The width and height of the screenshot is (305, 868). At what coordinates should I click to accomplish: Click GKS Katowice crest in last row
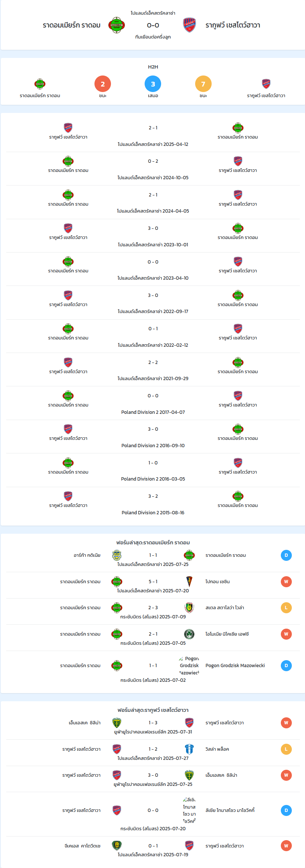[116, 846]
